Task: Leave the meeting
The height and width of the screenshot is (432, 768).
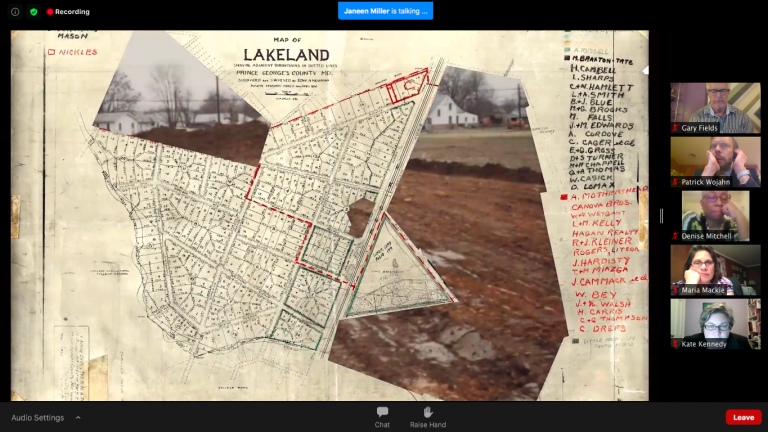Action: [743, 417]
